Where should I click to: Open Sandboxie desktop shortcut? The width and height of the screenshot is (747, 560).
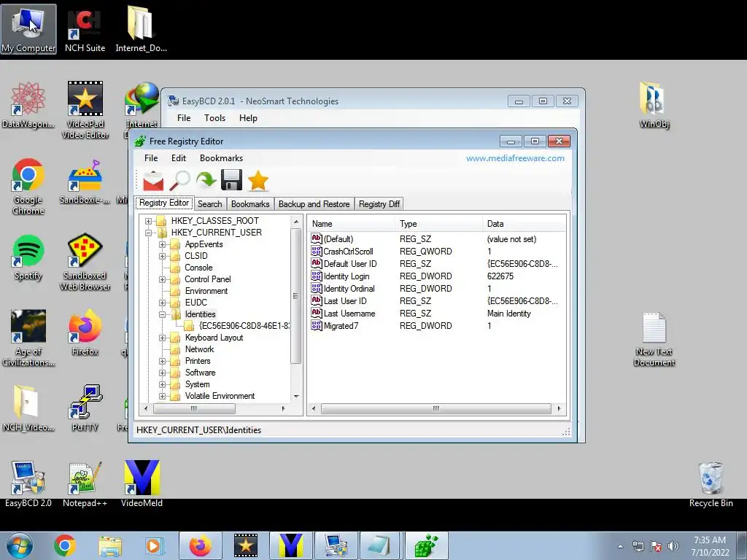click(x=85, y=182)
